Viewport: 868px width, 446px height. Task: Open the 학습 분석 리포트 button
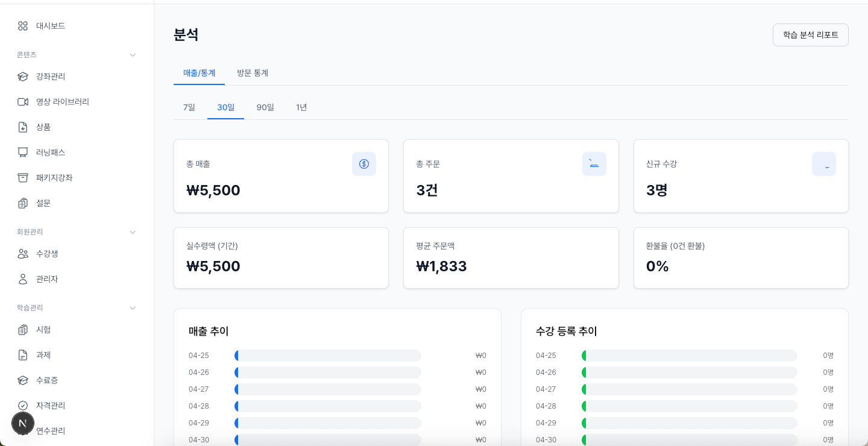pos(811,35)
